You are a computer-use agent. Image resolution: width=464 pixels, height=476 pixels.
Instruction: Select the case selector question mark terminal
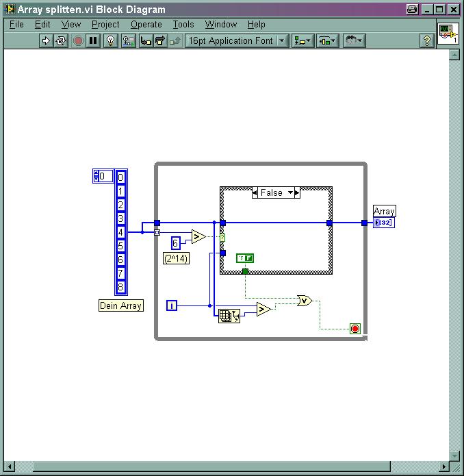coord(222,238)
